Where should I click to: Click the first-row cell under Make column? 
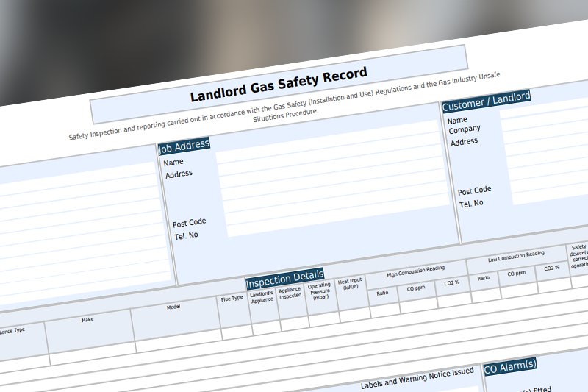[x=93, y=354]
